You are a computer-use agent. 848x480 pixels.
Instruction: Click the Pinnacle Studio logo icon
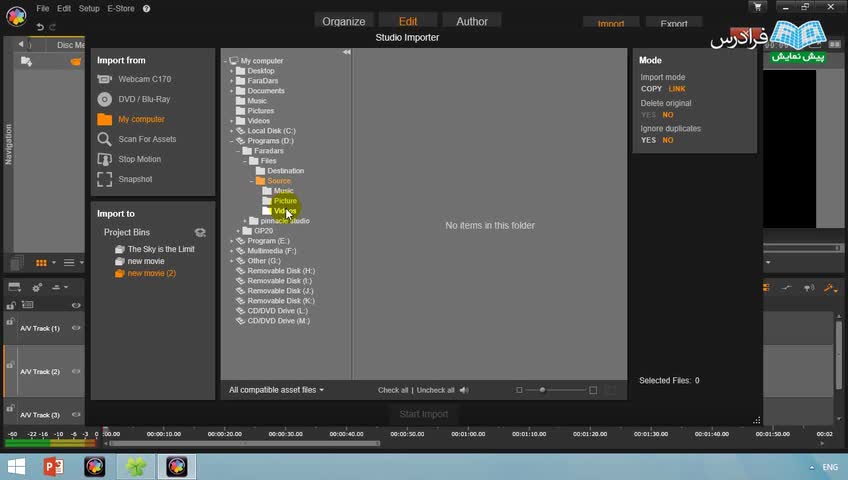pos(16,16)
